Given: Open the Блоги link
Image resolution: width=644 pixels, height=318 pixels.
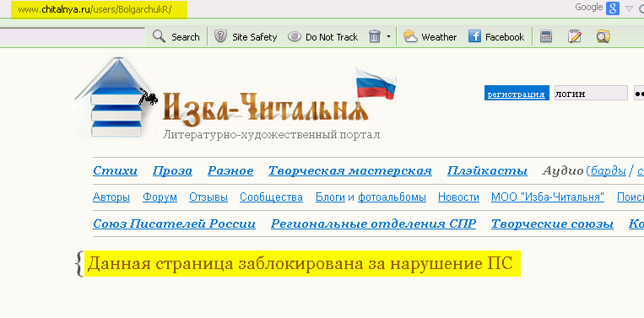Looking at the screenshot, I should (330, 197).
